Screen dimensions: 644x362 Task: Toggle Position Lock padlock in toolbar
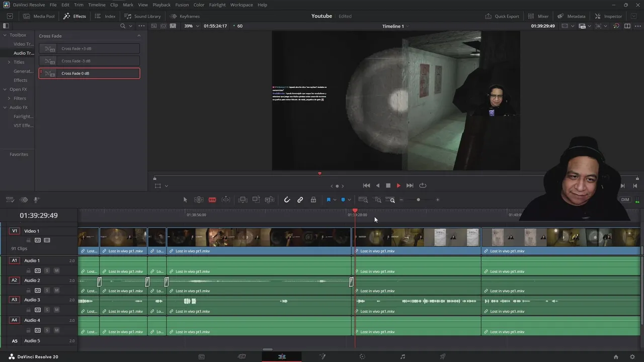click(x=313, y=200)
